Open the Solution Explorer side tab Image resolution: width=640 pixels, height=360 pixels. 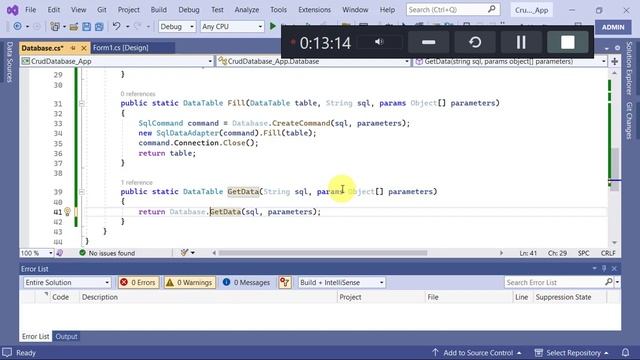(629, 68)
